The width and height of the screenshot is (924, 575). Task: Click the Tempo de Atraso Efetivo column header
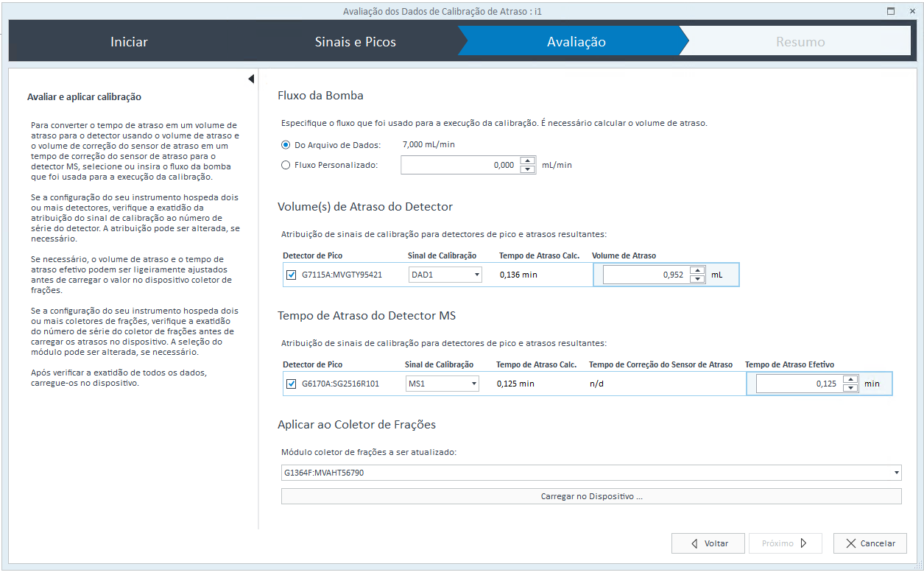point(789,364)
